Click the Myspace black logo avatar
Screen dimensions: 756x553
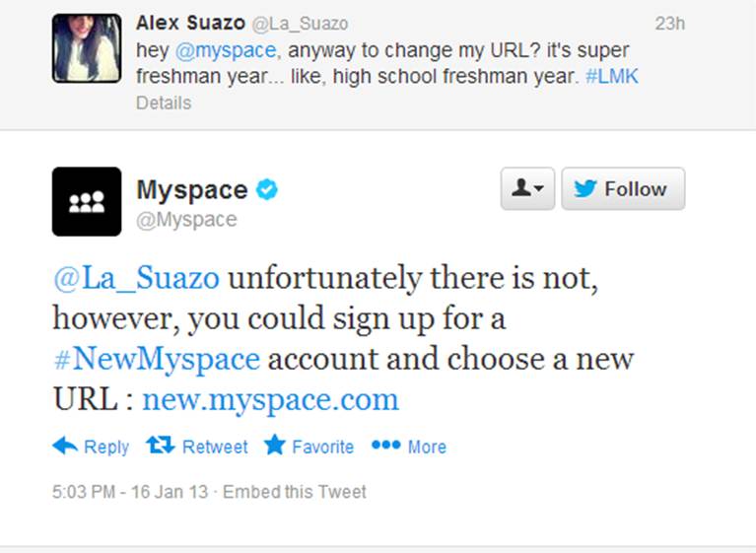pos(87,201)
